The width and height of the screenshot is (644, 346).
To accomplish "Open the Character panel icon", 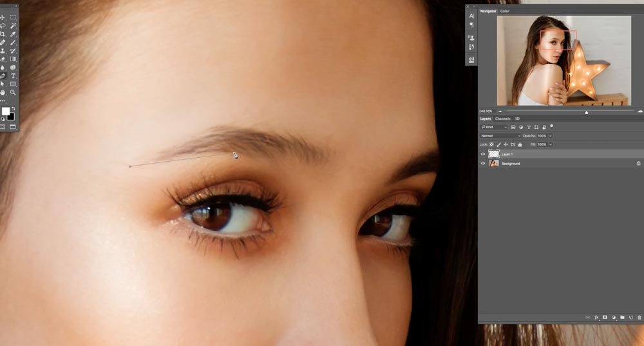I will click(x=471, y=15).
